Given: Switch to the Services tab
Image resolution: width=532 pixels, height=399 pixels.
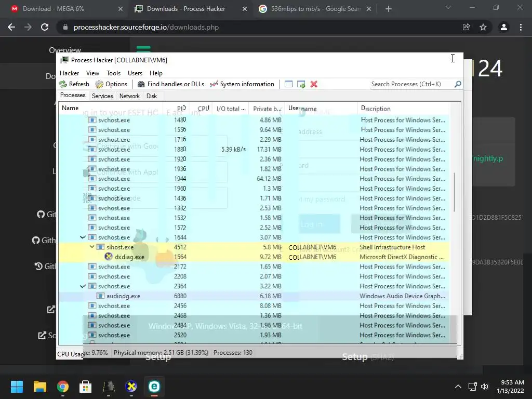Looking at the screenshot, I should [102, 96].
